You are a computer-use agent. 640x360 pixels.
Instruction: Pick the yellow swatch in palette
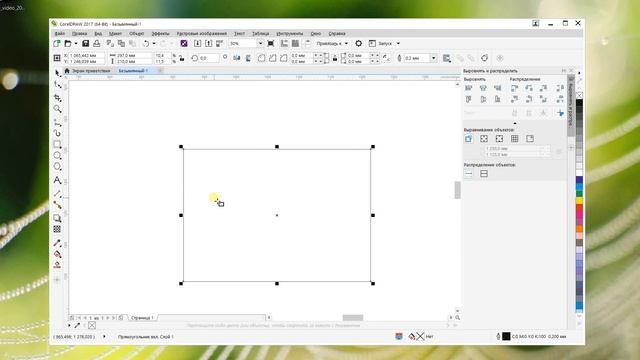click(x=579, y=201)
